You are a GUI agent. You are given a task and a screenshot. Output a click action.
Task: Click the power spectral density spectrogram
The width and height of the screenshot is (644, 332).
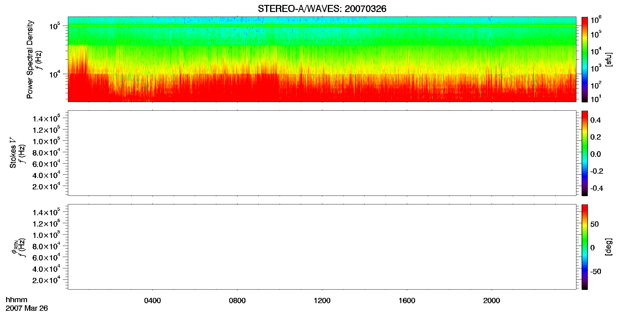tap(322, 59)
